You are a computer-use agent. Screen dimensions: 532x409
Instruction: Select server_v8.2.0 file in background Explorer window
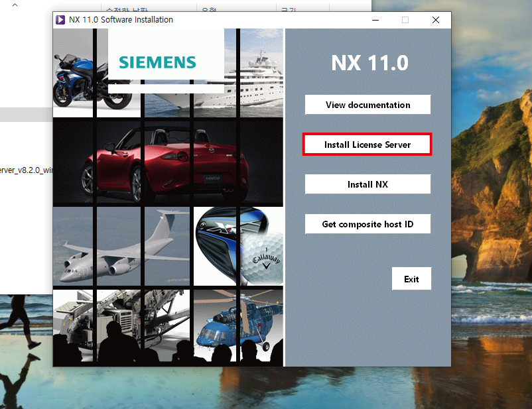point(27,170)
